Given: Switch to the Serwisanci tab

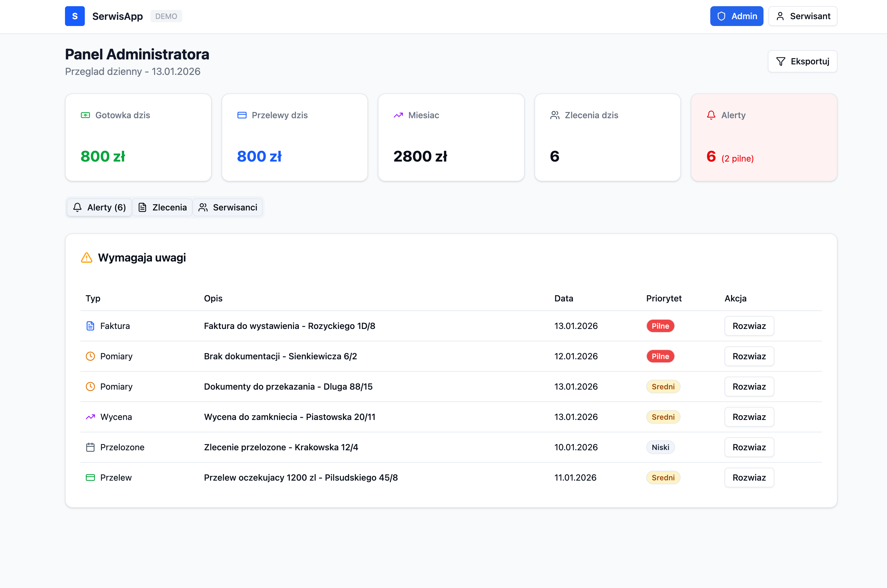Looking at the screenshot, I should [x=228, y=207].
